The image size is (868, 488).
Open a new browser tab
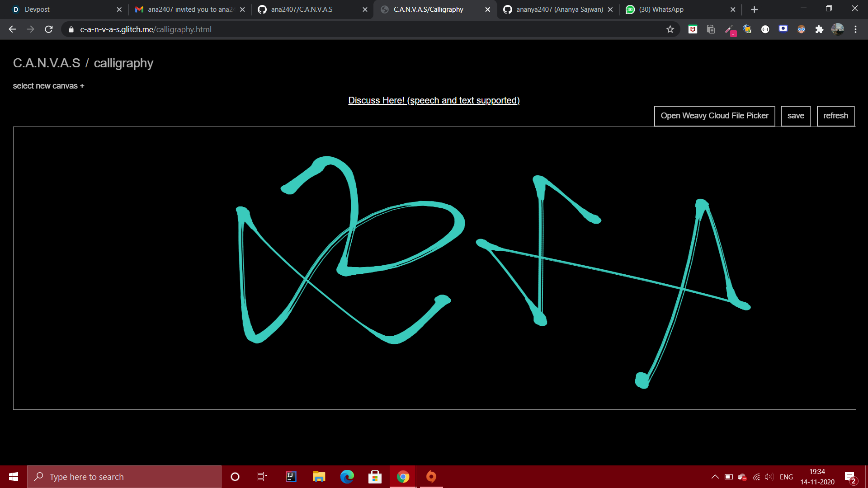754,9
